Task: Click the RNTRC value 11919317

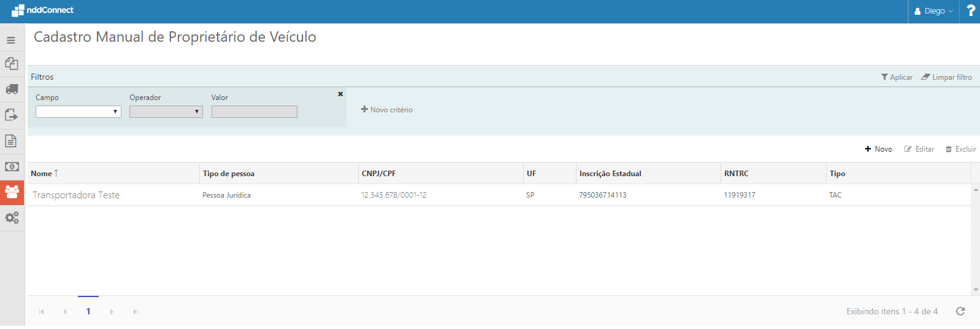Action: tap(740, 195)
